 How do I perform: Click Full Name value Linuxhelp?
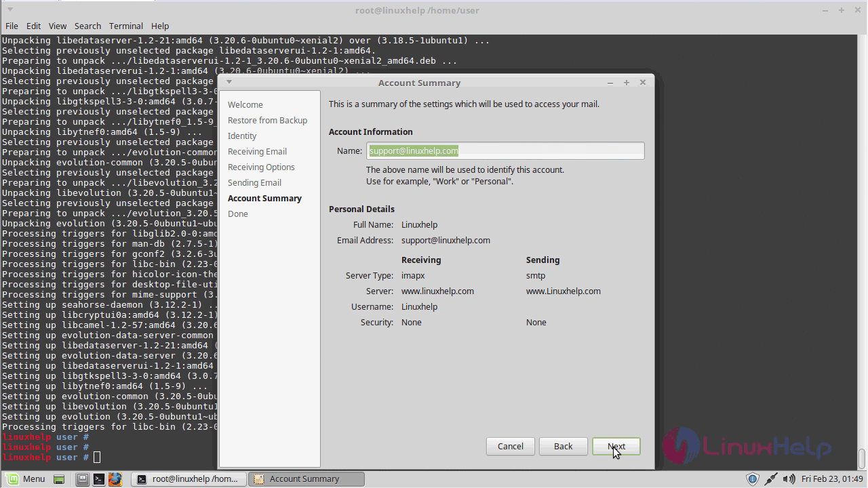pyautogui.click(x=419, y=224)
